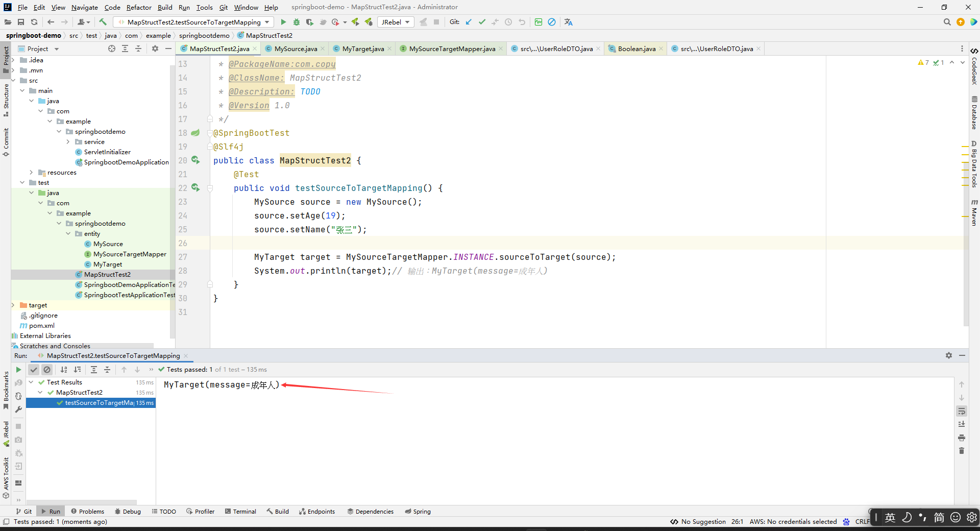Select the Structure tool window icon
Screen dimensions: 980x531
pos(6,102)
